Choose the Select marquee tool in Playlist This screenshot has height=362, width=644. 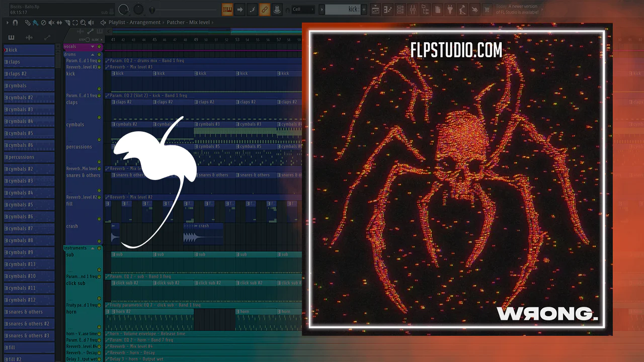tap(75, 23)
